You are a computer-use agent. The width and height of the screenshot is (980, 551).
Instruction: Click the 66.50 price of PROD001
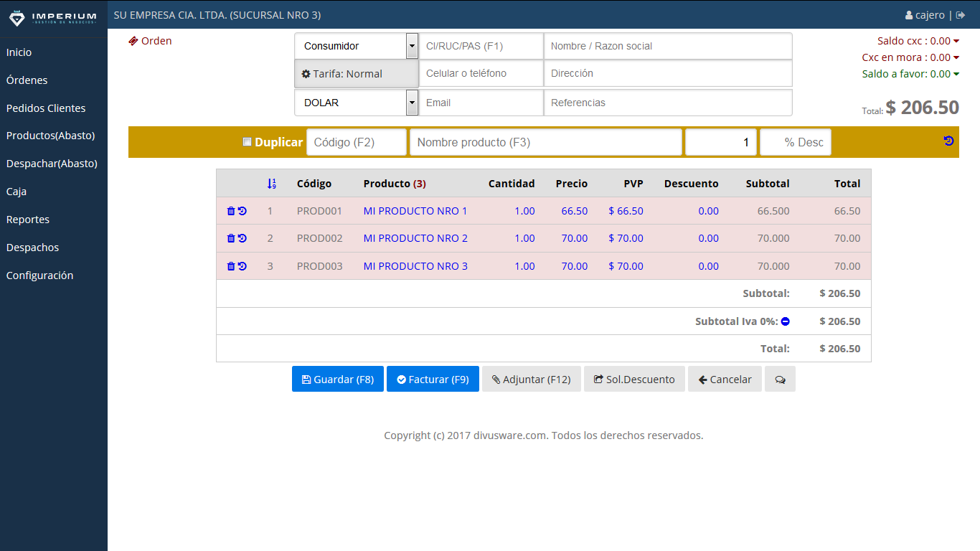[575, 211]
